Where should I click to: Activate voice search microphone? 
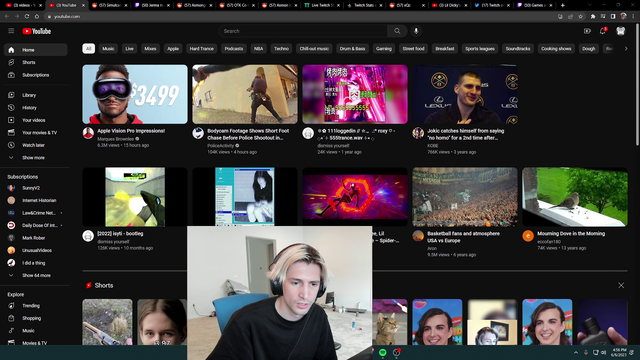(x=416, y=31)
